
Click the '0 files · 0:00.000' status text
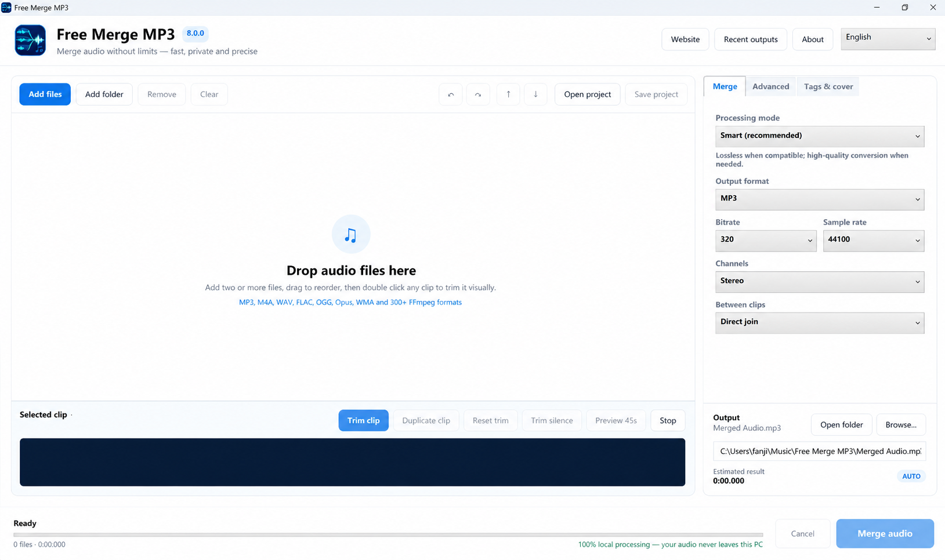39,544
